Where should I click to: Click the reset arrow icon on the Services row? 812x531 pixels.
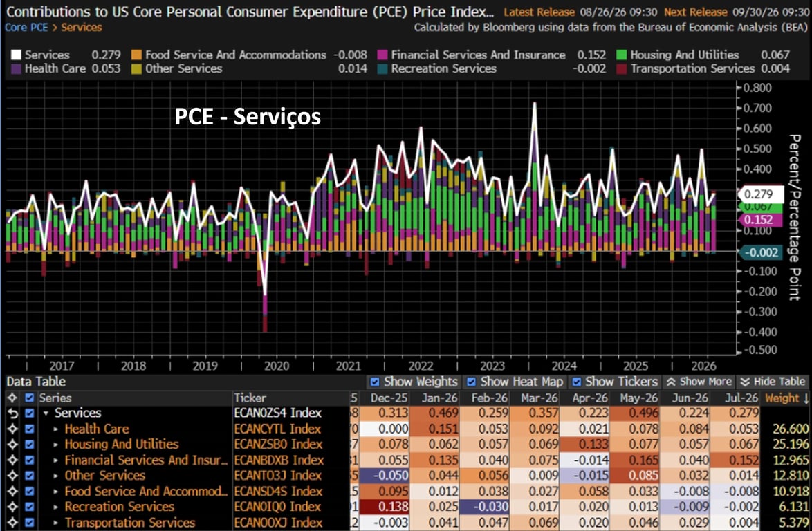[x=12, y=413]
